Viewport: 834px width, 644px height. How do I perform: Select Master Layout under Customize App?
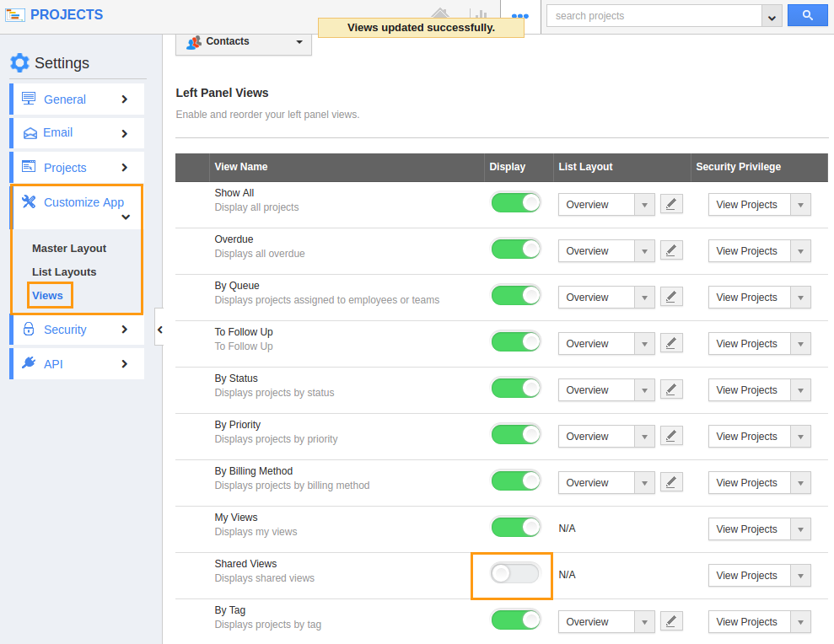68,248
